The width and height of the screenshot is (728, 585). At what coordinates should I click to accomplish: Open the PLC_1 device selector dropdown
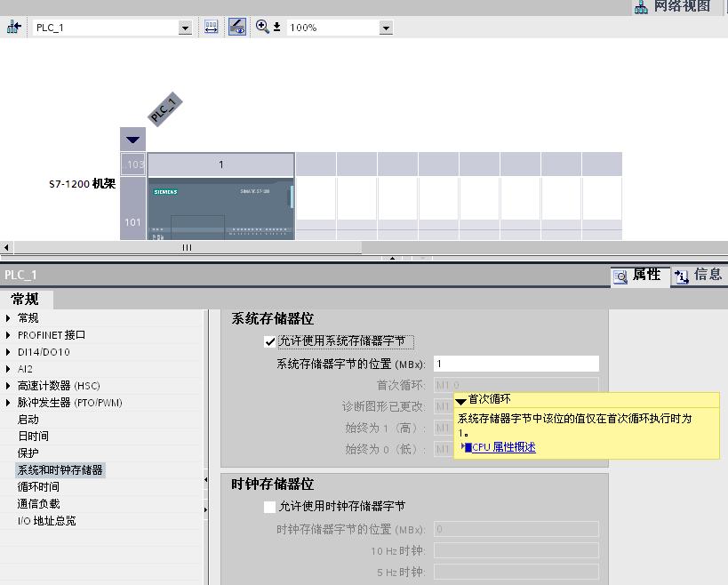pyautogui.click(x=185, y=28)
